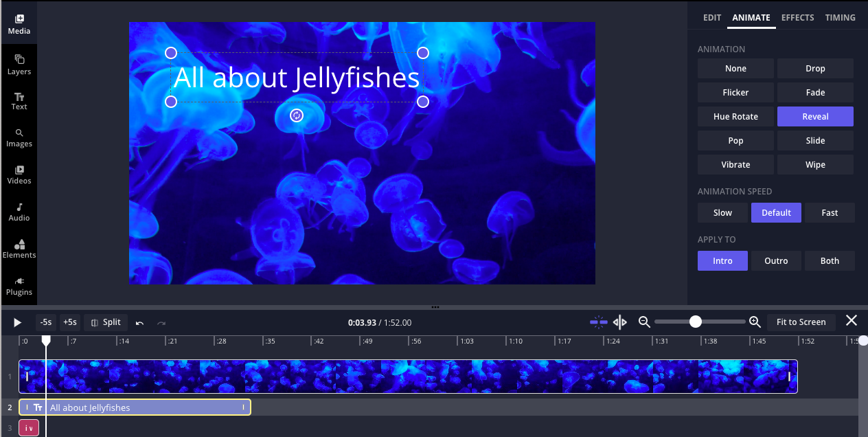Adjust the timeline zoom slider
Viewport: 868px width, 437px height.
coord(697,321)
